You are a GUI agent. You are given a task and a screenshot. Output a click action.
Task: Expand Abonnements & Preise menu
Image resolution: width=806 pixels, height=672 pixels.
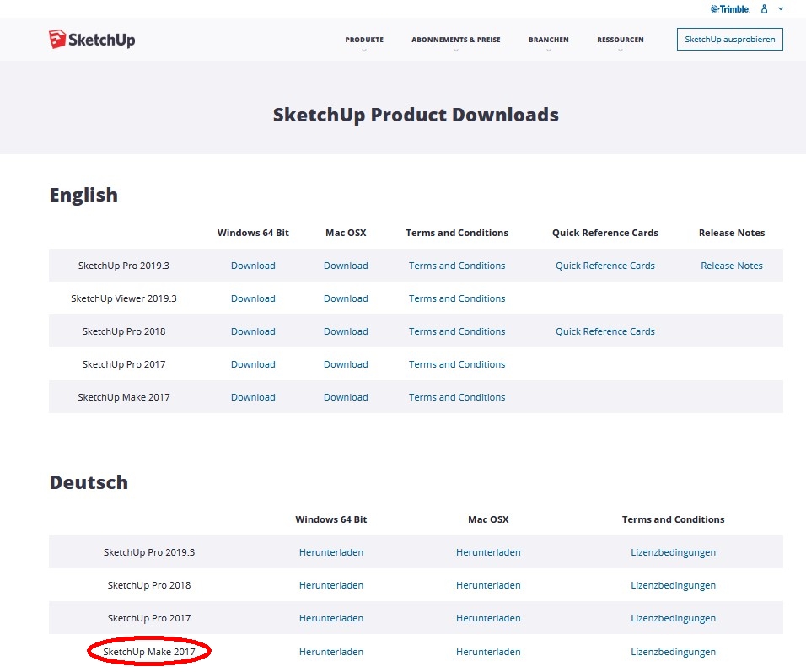click(x=455, y=40)
